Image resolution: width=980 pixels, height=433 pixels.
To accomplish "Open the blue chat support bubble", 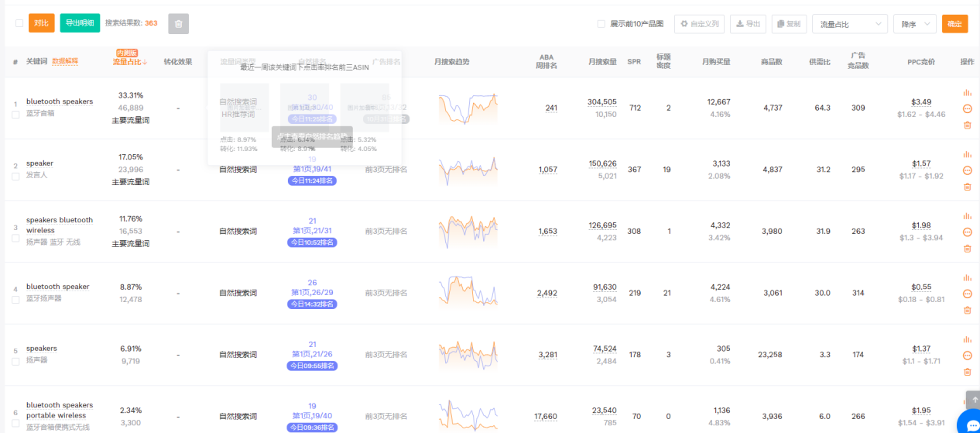I will pyautogui.click(x=969, y=423).
